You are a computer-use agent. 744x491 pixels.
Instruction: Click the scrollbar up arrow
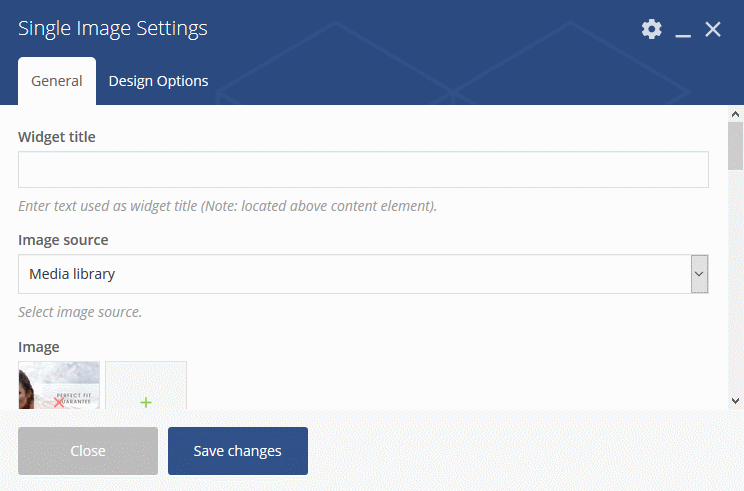[735, 114]
